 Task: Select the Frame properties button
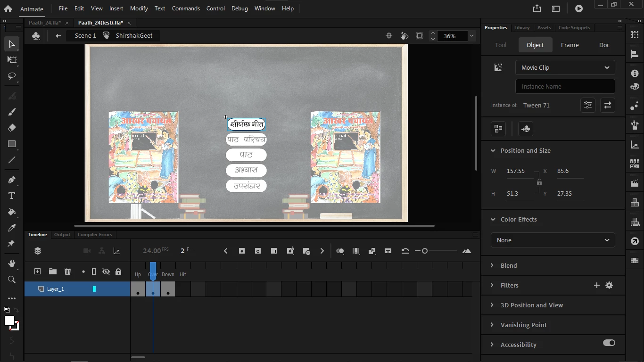coord(570,45)
